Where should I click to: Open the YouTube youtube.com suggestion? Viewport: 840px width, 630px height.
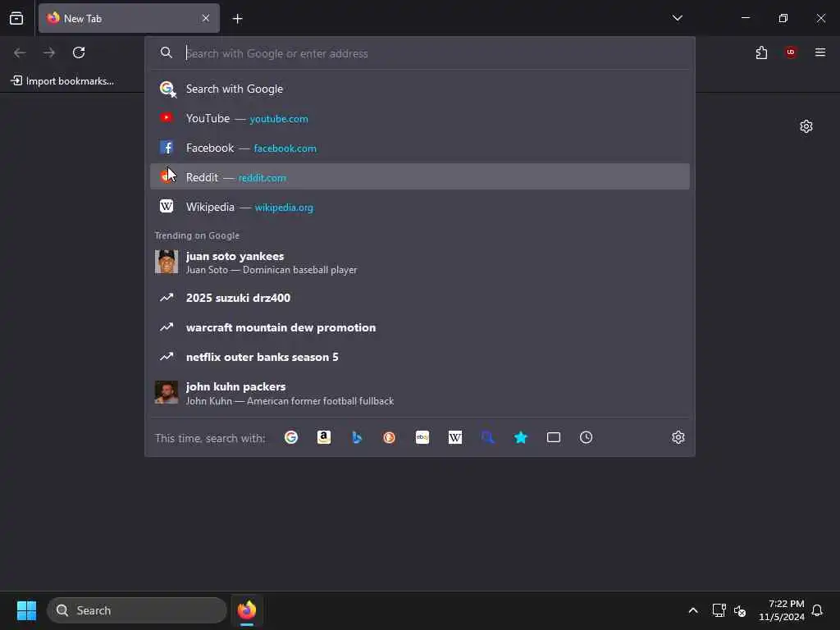click(420, 118)
